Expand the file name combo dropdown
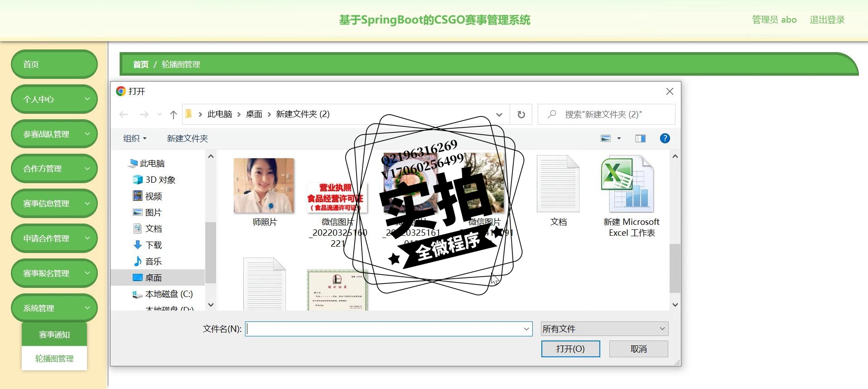This screenshot has height=389, width=868. coord(526,329)
